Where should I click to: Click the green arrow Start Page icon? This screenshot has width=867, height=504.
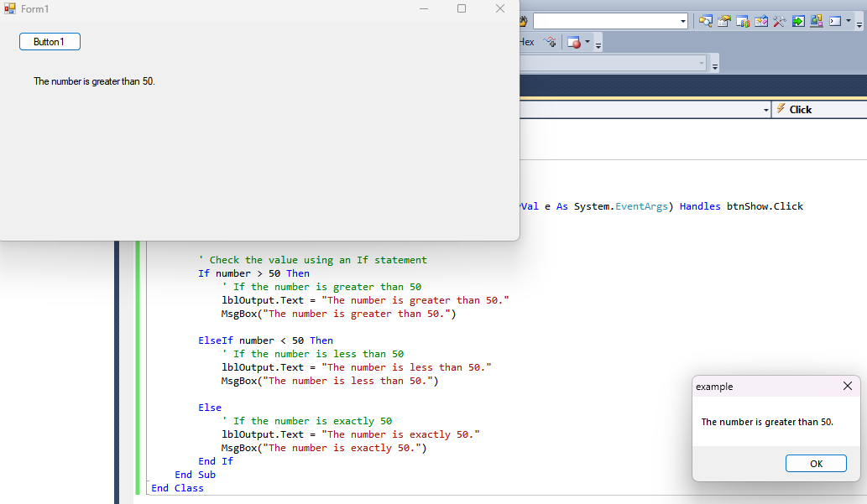pyautogui.click(x=798, y=21)
